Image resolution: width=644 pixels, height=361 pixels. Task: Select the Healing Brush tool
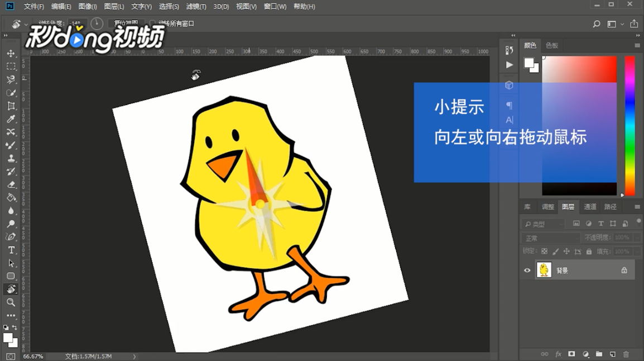point(11,132)
